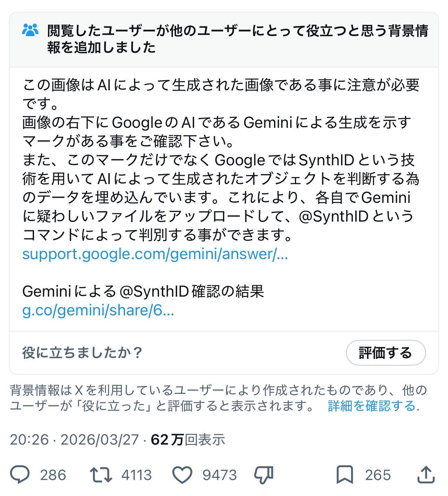Image resolution: width=448 pixels, height=496 pixels.
Task: Click the reply speech bubble icon
Action: [x=20, y=475]
